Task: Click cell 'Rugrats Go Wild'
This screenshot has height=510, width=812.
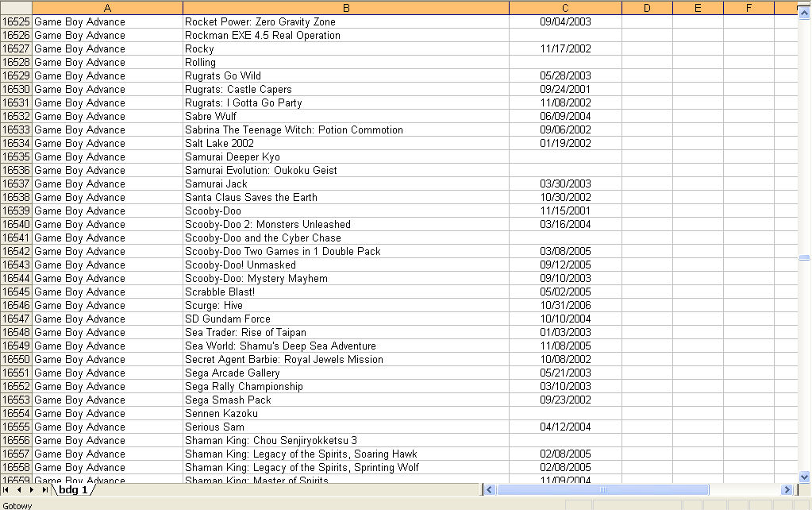Action: click(x=346, y=75)
